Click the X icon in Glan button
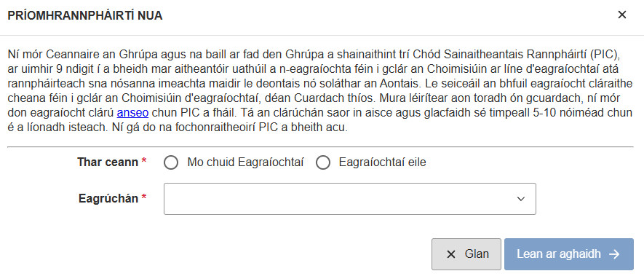This screenshot has height=279, width=644. pyautogui.click(x=451, y=254)
